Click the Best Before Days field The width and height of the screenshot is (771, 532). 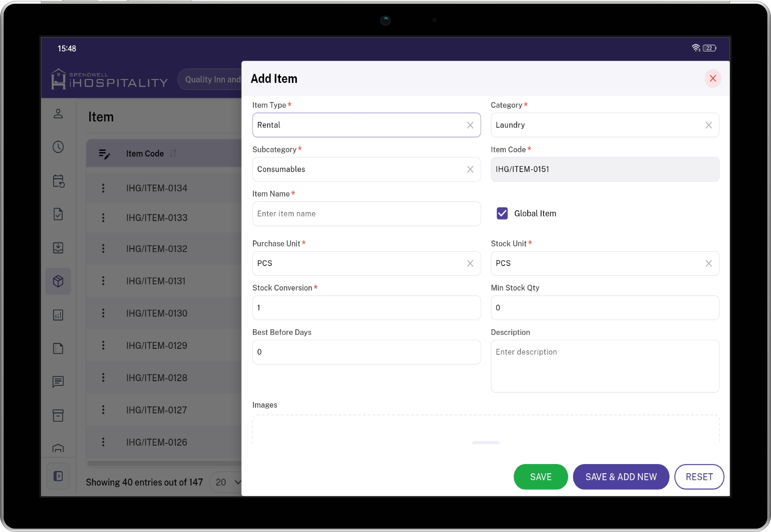coord(367,352)
